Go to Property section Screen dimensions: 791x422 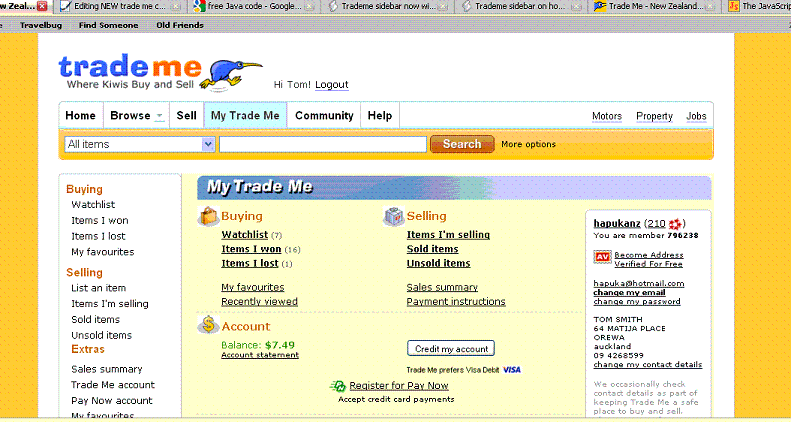(x=654, y=116)
